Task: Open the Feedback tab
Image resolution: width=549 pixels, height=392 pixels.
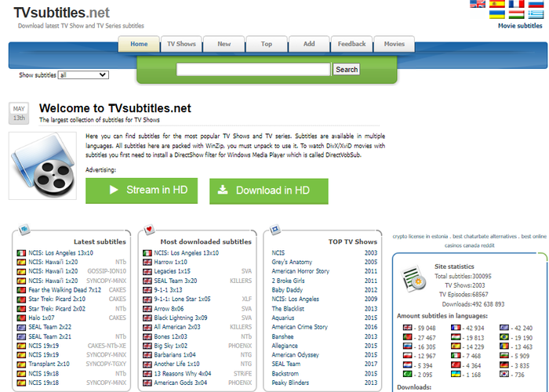Action: pyautogui.click(x=351, y=44)
